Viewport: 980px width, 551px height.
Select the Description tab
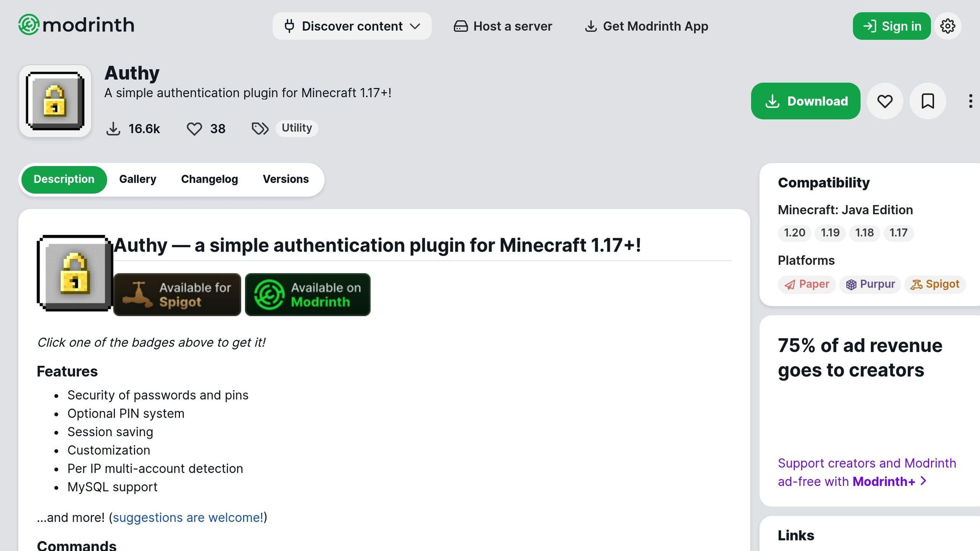pos(64,179)
